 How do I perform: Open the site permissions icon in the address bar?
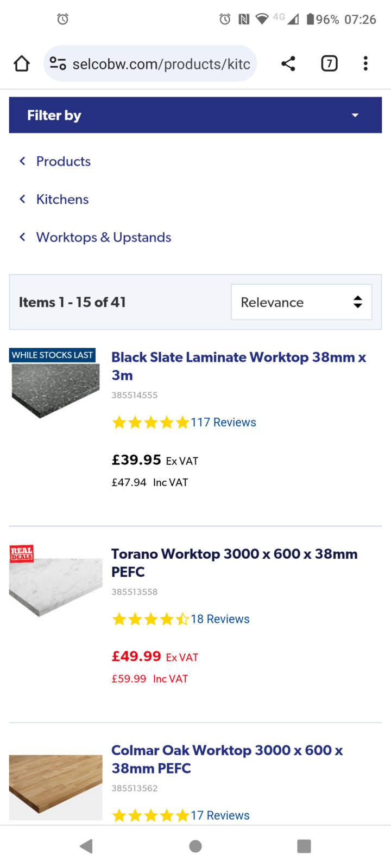[x=58, y=63]
